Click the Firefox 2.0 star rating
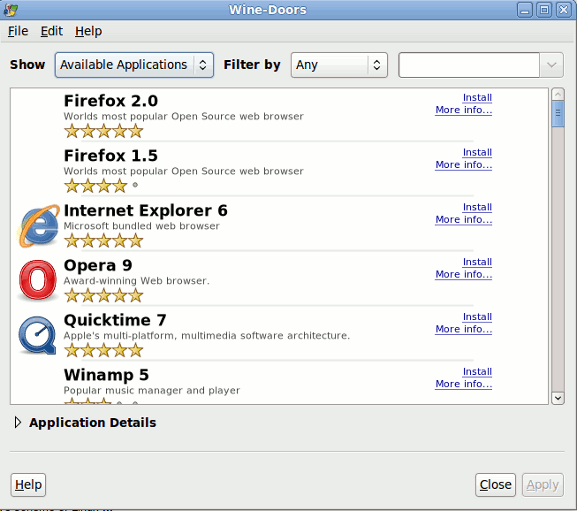577x511 pixels. 103,131
